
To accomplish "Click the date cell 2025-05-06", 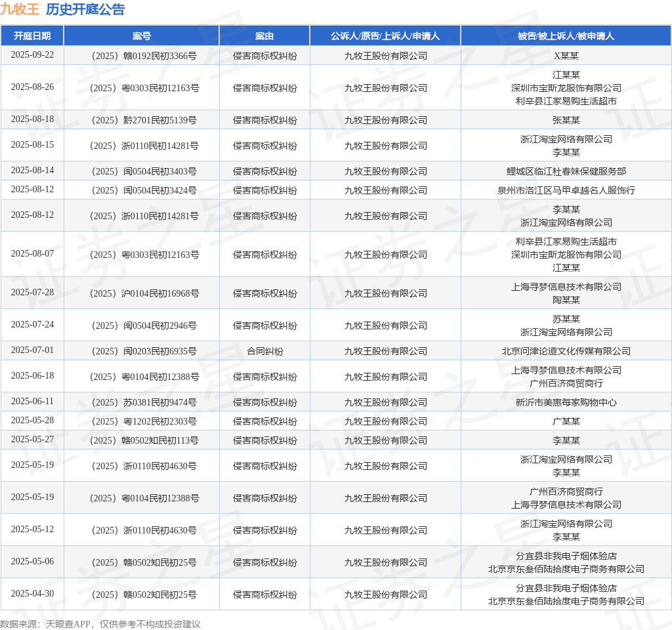I will tap(32, 562).
